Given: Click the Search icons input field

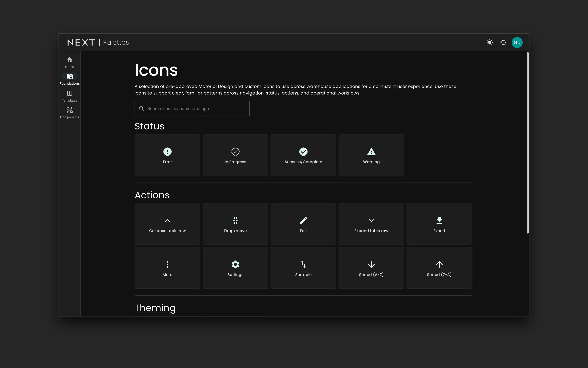Looking at the screenshot, I should 192,108.
